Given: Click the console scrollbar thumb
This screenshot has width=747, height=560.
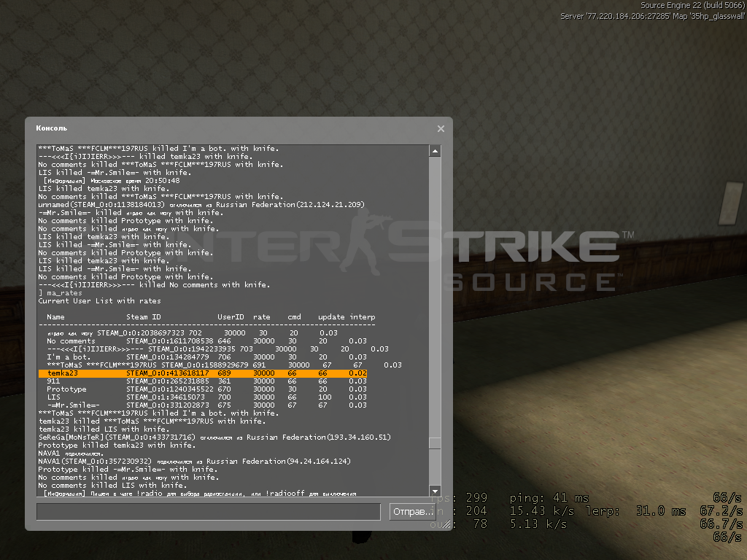Looking at the screenshot, I should click(x=435, y=443).
